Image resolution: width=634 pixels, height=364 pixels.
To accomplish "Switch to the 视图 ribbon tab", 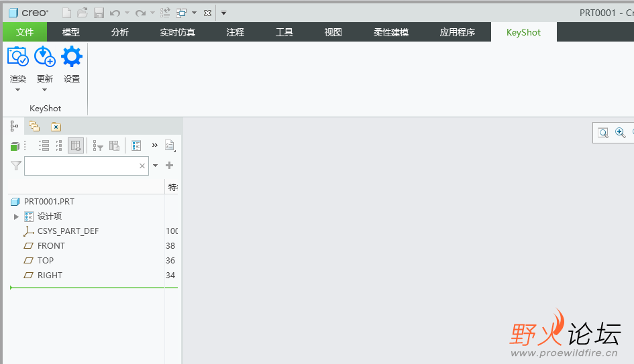I will (333, 32).
